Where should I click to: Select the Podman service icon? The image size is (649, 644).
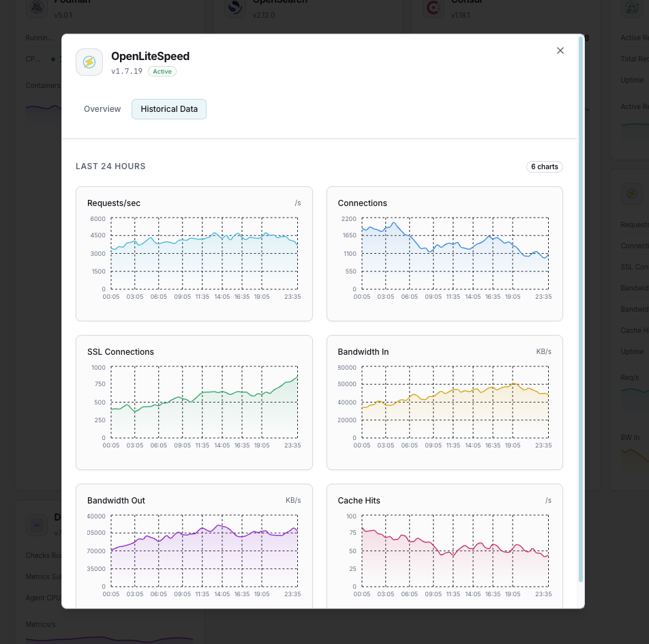(x=36, y=9)
